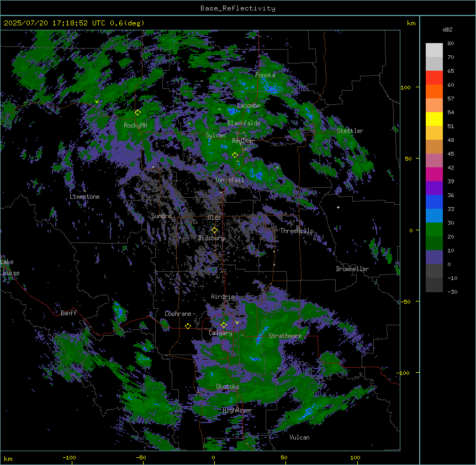Select the Okotoks label
The image size is (476, 465).
tap(228, 387)
